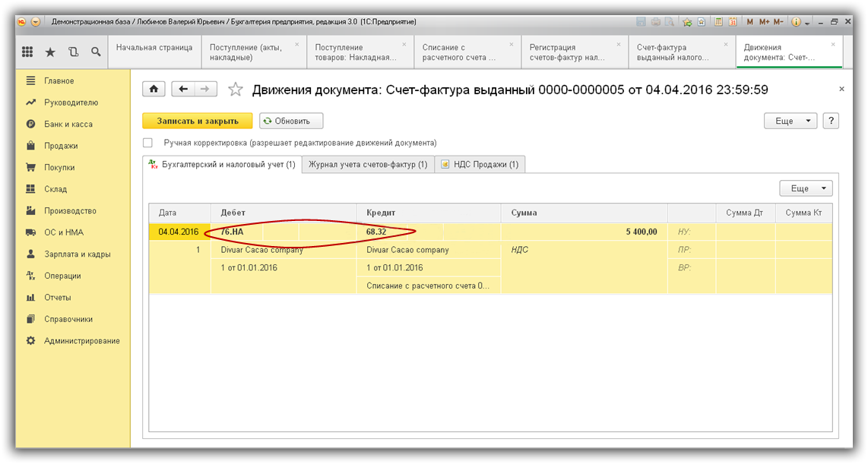
Task: Click the Обновить button
Action: pos(291,121)
